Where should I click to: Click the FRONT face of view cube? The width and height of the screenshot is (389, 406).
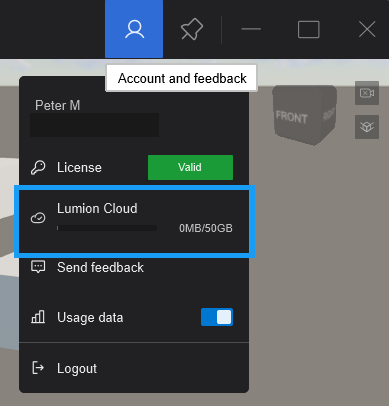[291, 117]
